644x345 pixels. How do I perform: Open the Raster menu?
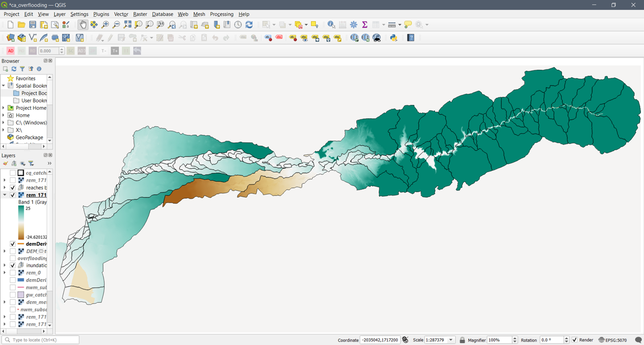coord(140,14)
